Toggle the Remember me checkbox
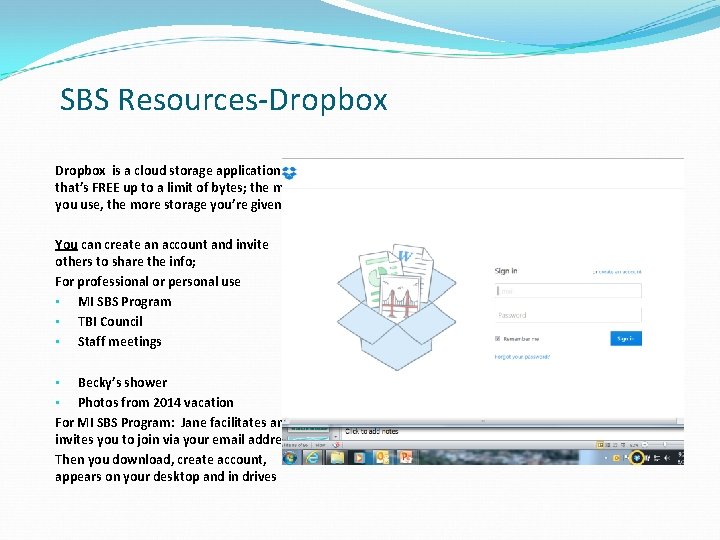The width and height of the screenshot is (720, 540). pos(497,338)
